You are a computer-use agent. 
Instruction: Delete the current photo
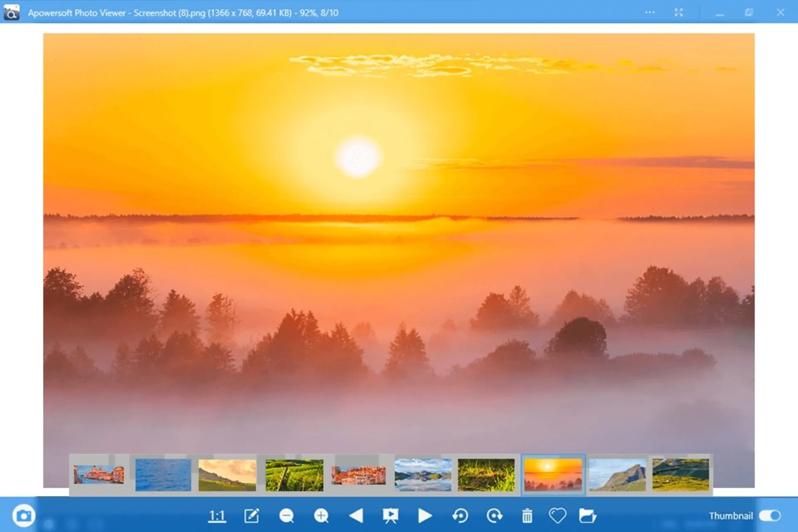(x=527, y=515)
